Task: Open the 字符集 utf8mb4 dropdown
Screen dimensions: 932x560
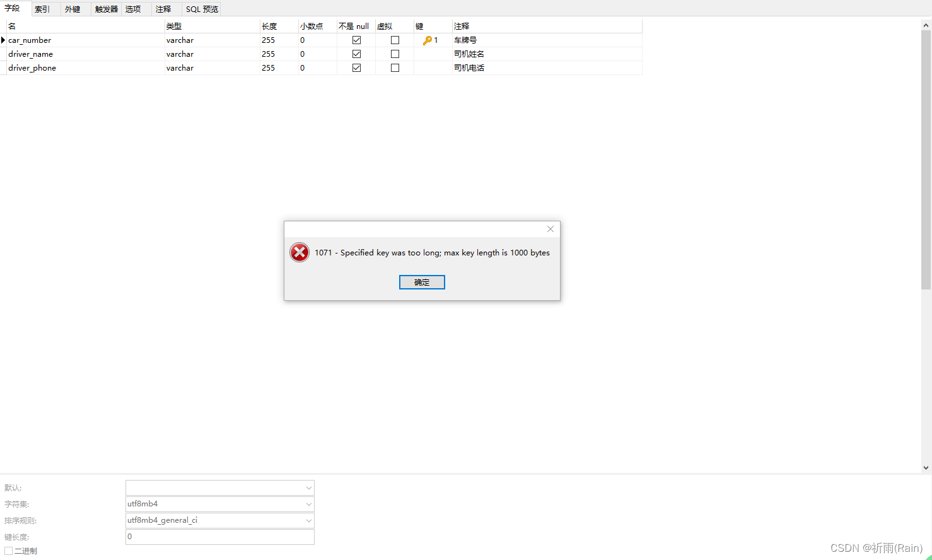Action: (308, 505)
